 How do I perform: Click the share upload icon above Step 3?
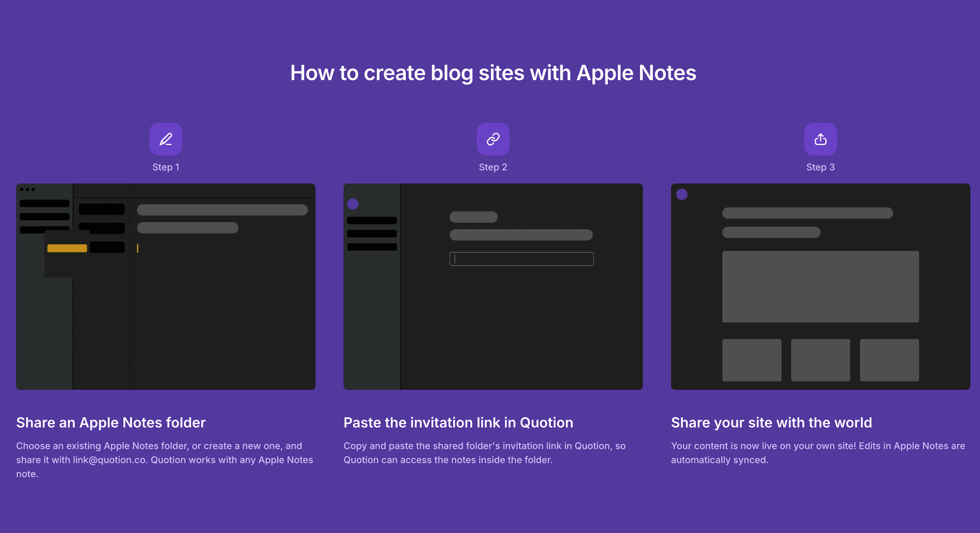[820, 139]
